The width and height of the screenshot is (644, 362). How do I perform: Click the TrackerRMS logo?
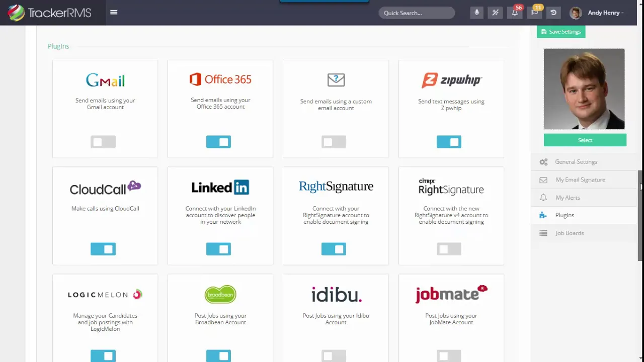pos(49,13)
